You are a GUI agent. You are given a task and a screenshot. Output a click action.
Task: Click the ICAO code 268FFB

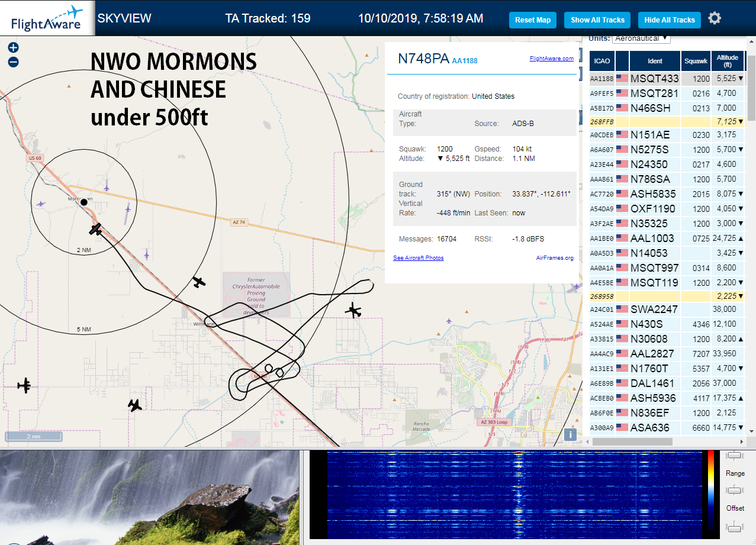(x=602, y=121)
